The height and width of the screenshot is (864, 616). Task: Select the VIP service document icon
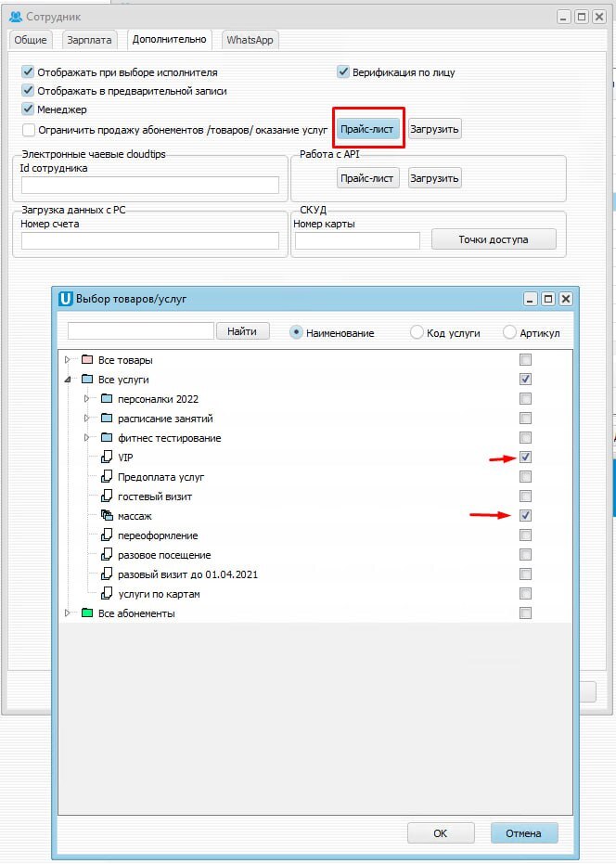click(x=107, y=457)
